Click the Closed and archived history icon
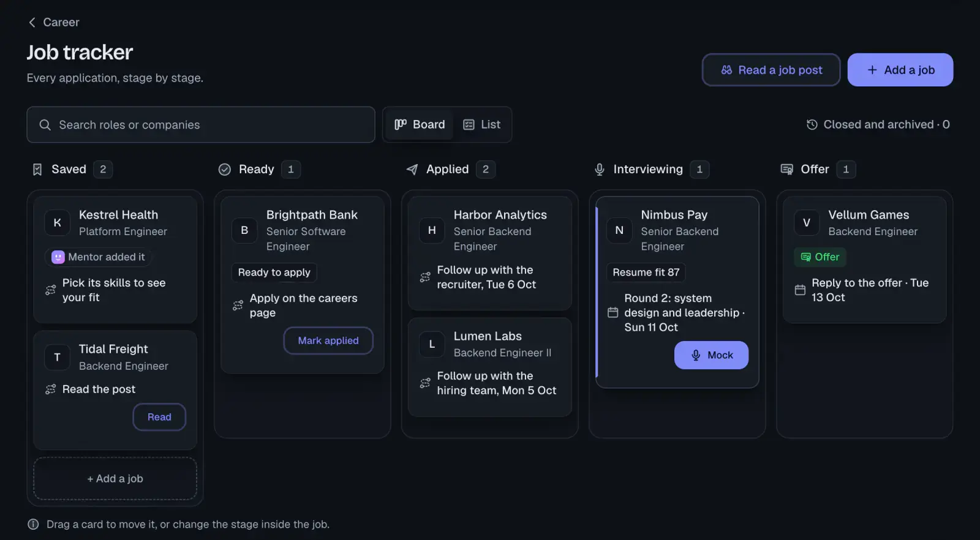 (812, 125)
